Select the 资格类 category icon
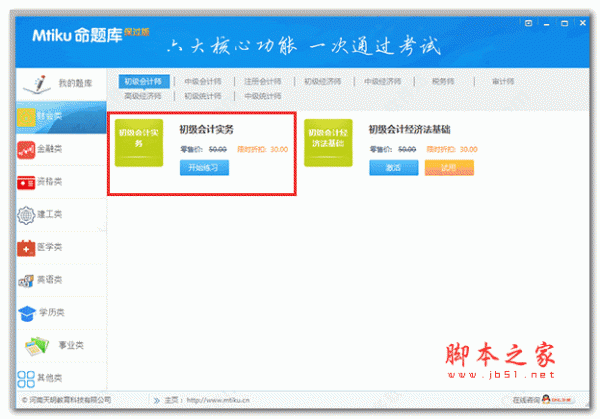This screenshot has height=419, width=600. [x=26, y=182]
